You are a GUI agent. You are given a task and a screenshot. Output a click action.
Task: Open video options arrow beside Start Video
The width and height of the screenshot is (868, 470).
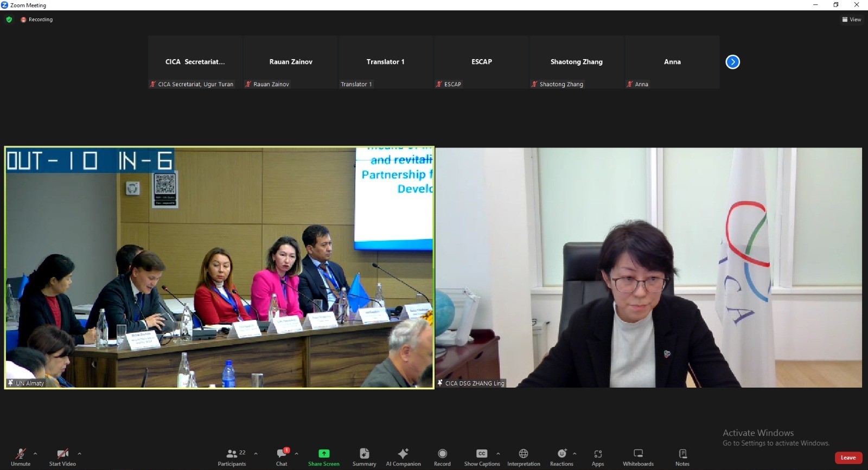pyautogui.click(x=79, y=453)
